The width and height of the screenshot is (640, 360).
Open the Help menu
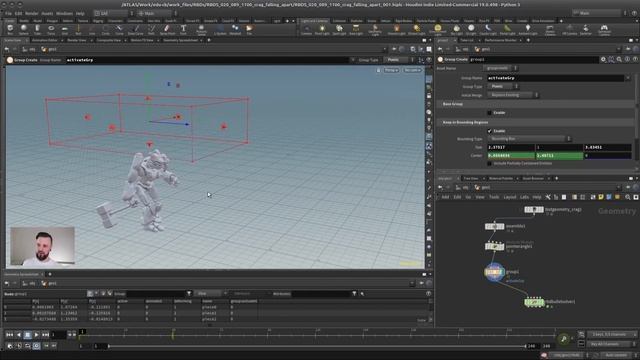[x=80, y=13]
